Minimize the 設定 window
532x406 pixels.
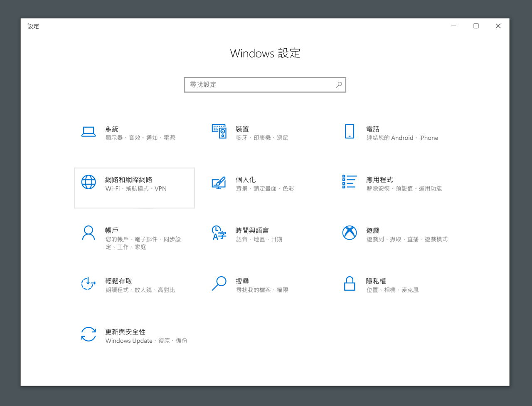pyautogui.click(x=454, y=26)
